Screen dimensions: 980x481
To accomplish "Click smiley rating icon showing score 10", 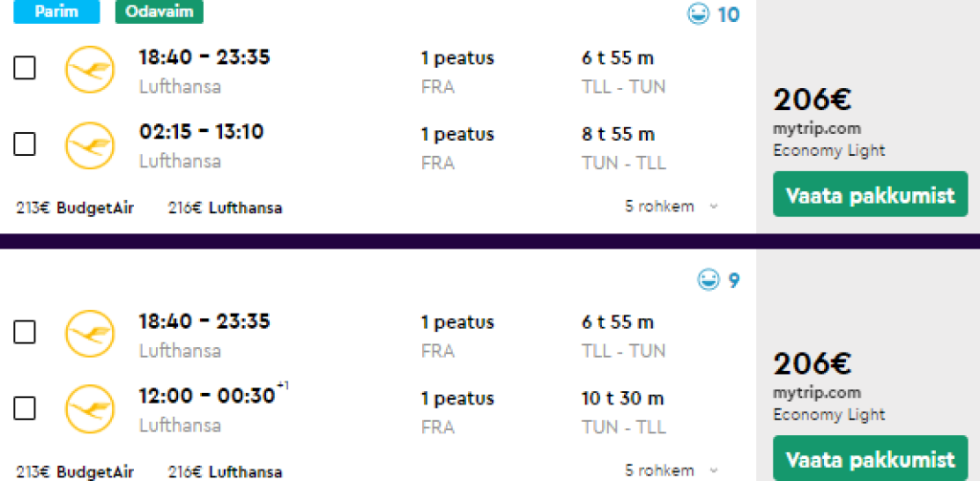I will pos(700,14).
